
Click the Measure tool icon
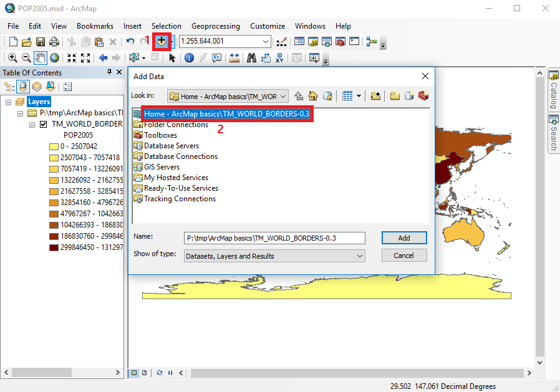(235, 57)
